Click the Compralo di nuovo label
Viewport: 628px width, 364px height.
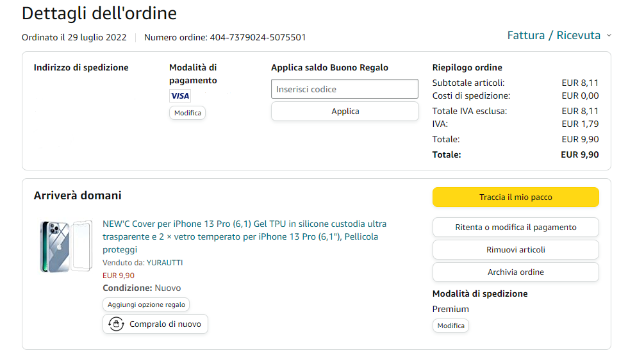pos(165,324)
